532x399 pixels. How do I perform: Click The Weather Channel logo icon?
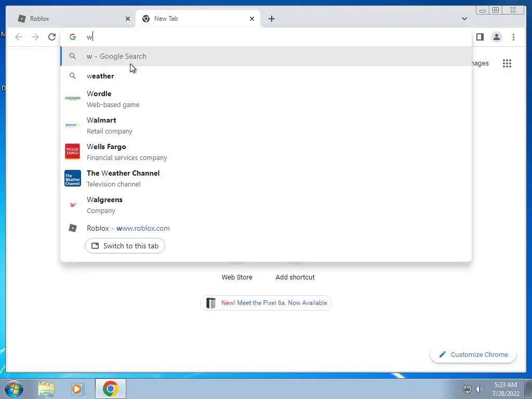click(x=73, y=178)
